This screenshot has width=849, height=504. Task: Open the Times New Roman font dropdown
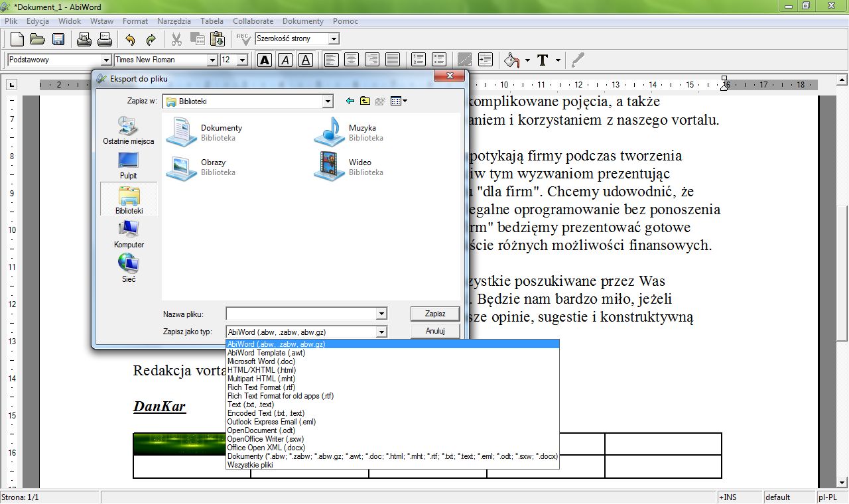tap(212, 60)
